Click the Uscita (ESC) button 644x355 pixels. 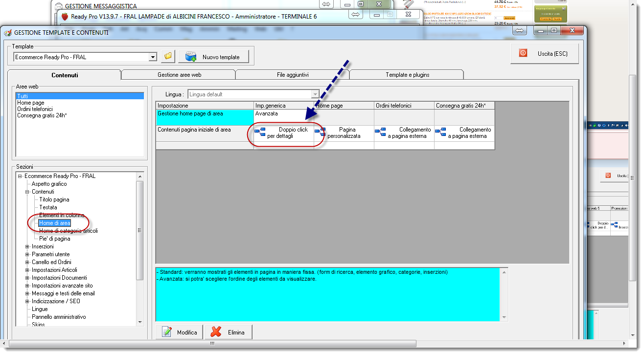[544, 53]
